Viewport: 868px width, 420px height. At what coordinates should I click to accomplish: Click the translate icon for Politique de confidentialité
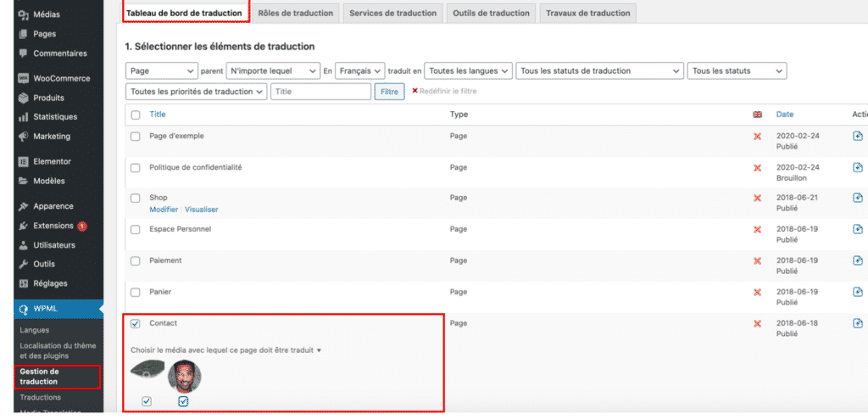point(858,167)
